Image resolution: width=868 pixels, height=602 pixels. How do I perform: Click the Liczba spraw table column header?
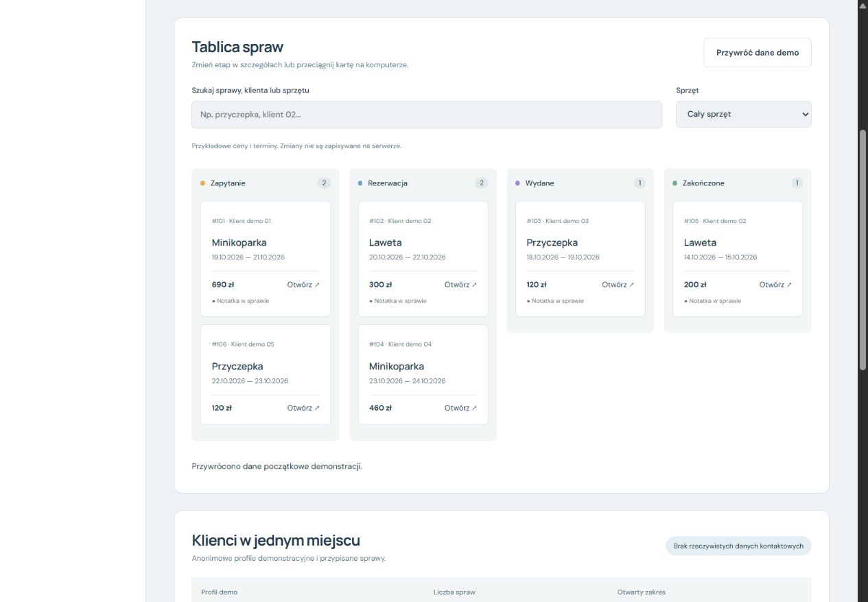click(454, 592)
